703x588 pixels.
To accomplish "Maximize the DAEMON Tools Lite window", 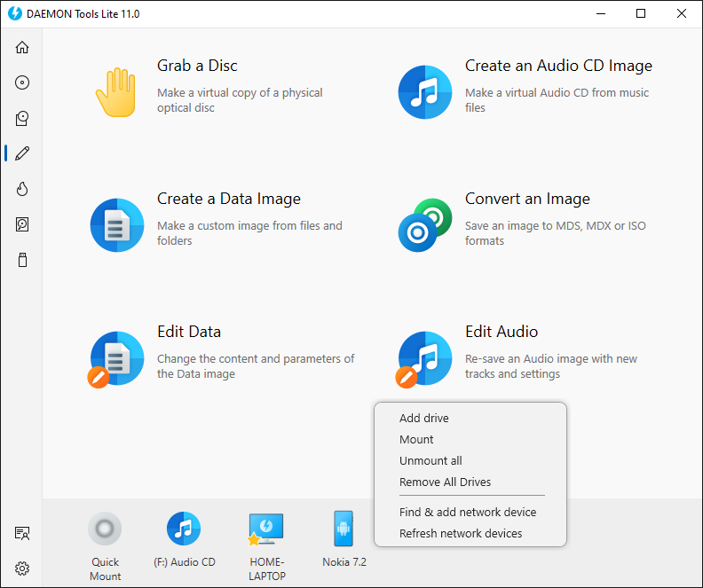I will click(641, 13).
